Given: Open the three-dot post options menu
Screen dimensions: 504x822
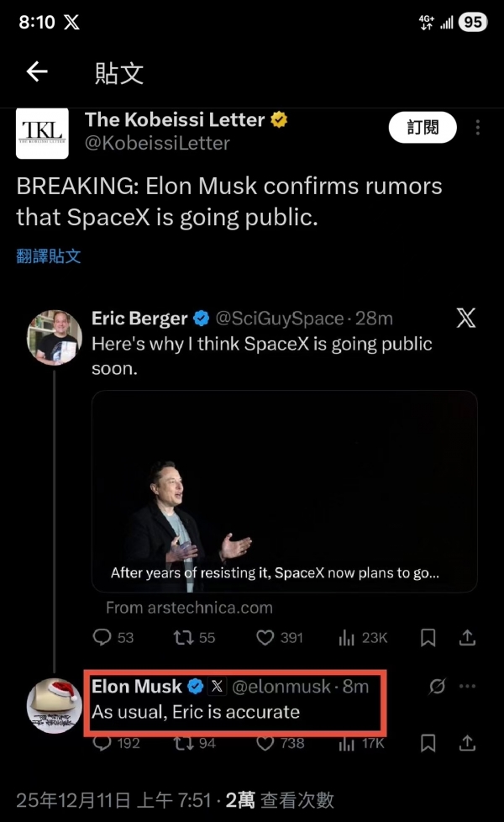Looking at the screenshot, I should coord(478,128).
